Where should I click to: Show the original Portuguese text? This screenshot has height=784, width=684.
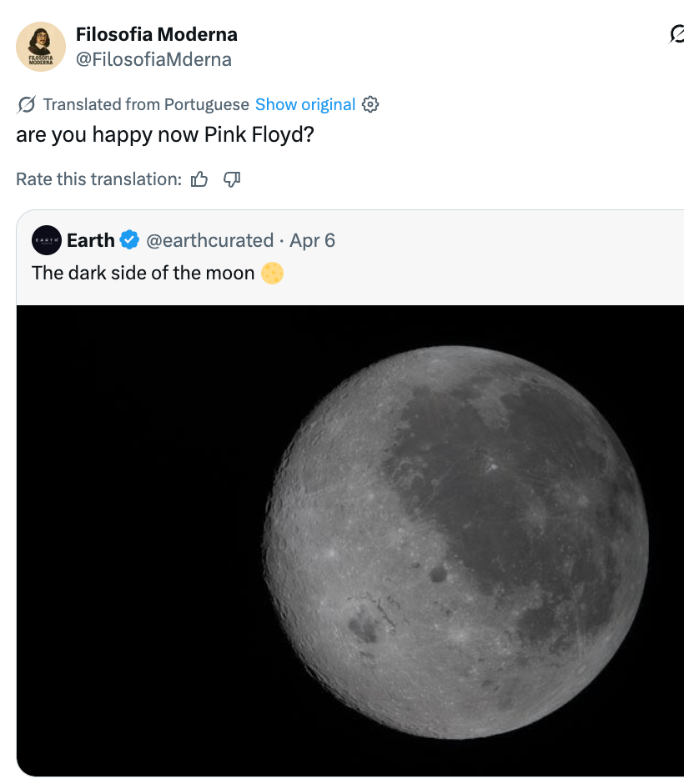(x=306, y=104)
